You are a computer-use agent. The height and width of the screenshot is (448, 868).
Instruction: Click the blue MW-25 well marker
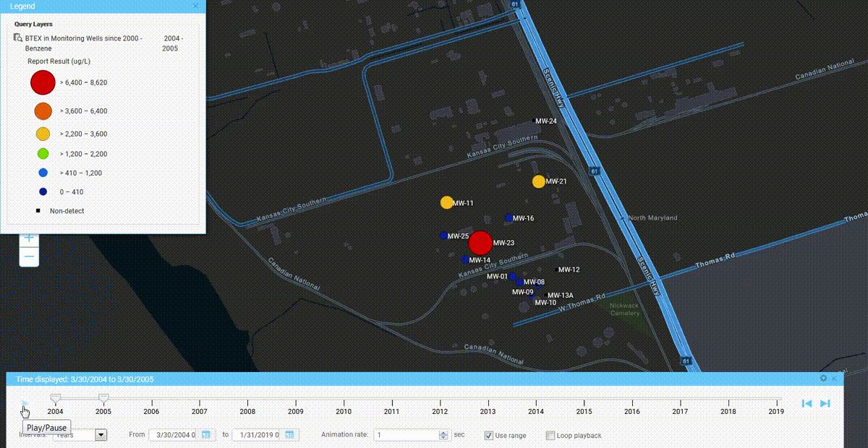pyautogui.click(x=443, y=236)
